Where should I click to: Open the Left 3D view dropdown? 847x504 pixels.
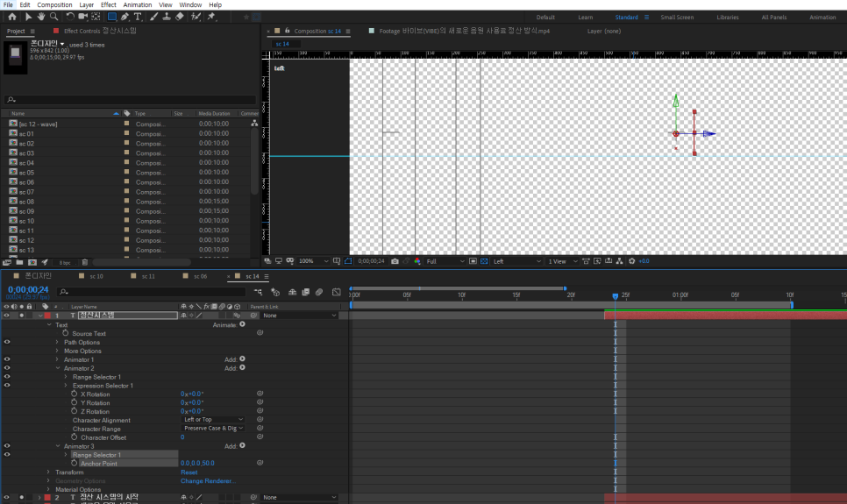516,261
